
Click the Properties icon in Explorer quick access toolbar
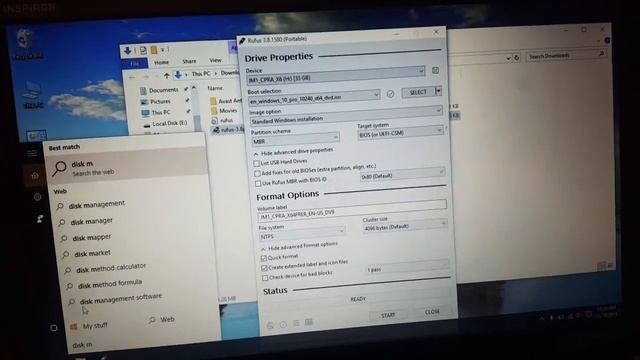pyautogui.click(x=143, y=50)
